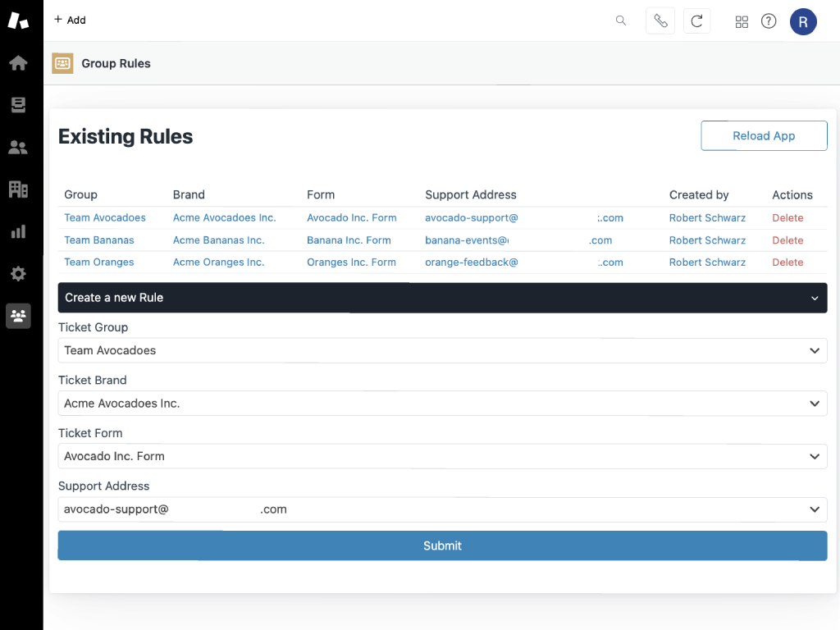Switch to the Group Rules tab
Screen dimensions: 840x630
pyautogui.click(x=100, y=63)
